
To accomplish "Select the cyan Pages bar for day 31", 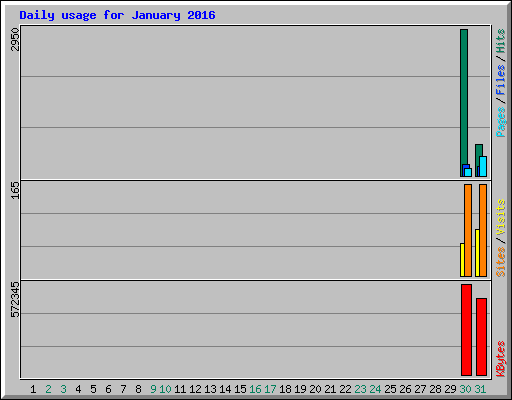I will coord(483,166).
